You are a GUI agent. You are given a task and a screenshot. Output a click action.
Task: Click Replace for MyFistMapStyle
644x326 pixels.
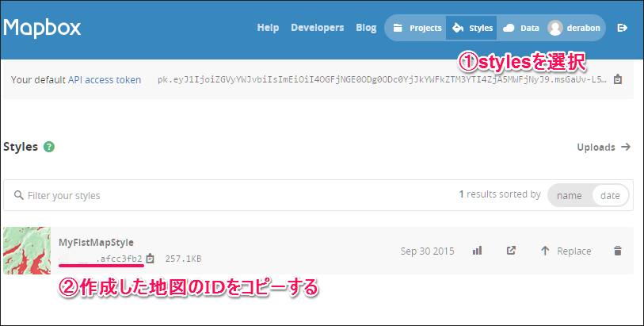[566, 251]
